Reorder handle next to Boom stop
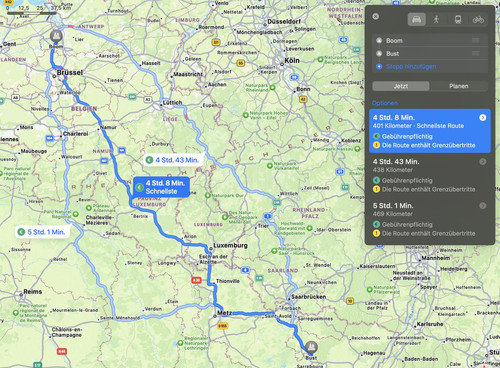Viewport: 500px width, 368px height. pyautogui.click(x=476, y=41)
